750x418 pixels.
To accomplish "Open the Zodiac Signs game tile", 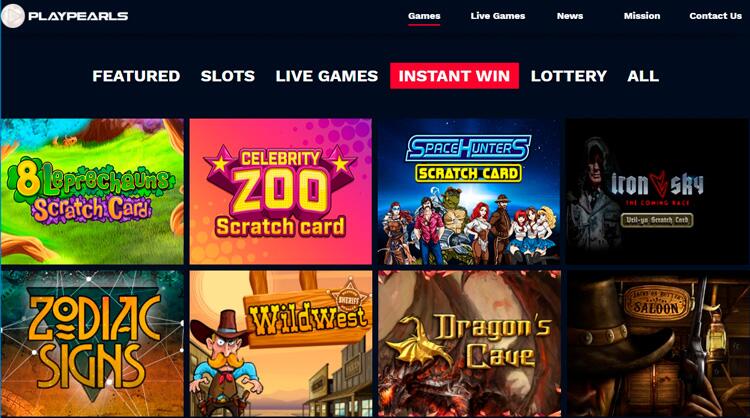I will click(x=92, y=343).
